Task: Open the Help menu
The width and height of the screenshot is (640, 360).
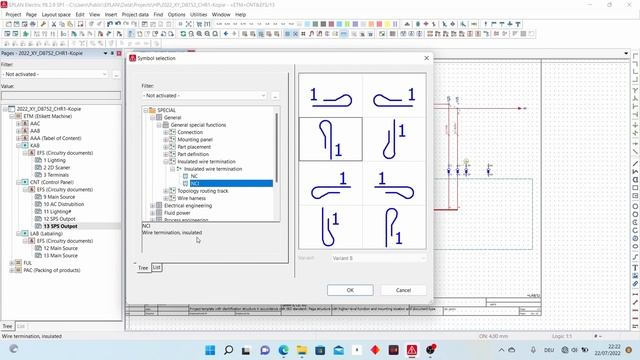Action: [x=240, y=15]
